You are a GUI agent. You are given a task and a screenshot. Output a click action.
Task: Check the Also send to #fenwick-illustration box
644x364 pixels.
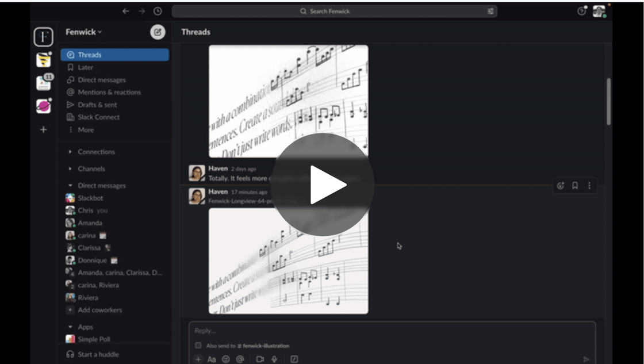[198, 346]
